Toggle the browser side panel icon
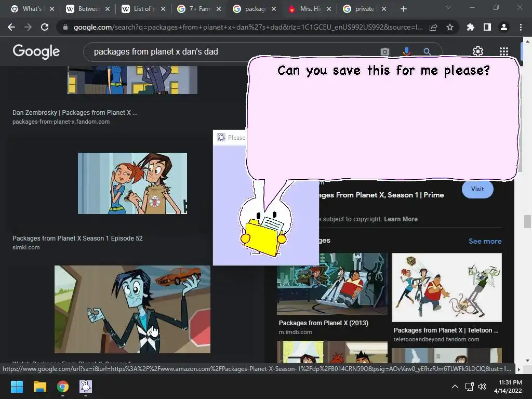 click(487, 27)
